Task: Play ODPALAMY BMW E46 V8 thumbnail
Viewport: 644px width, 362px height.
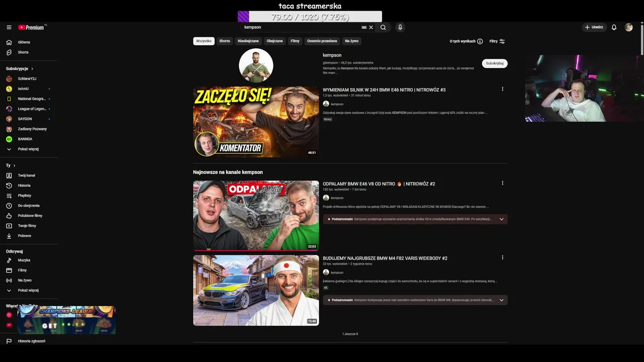Action: (256, 216)
